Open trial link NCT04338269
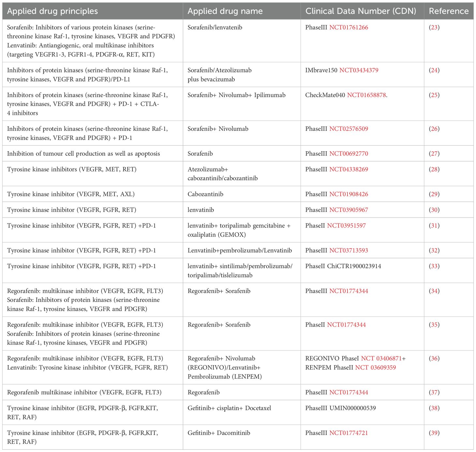The image size is (476, 452). tap(349, 169)
